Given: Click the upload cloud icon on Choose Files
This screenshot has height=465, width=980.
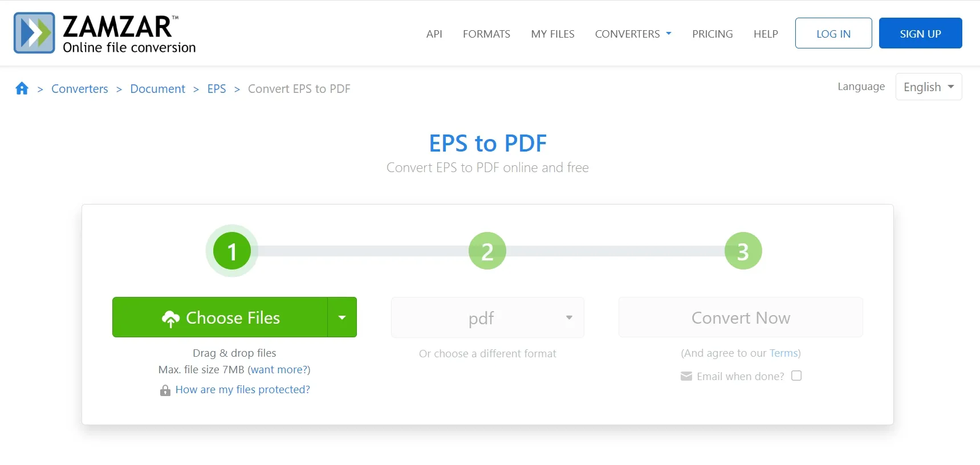Looking at the screenshot, I should coord(170,317).
